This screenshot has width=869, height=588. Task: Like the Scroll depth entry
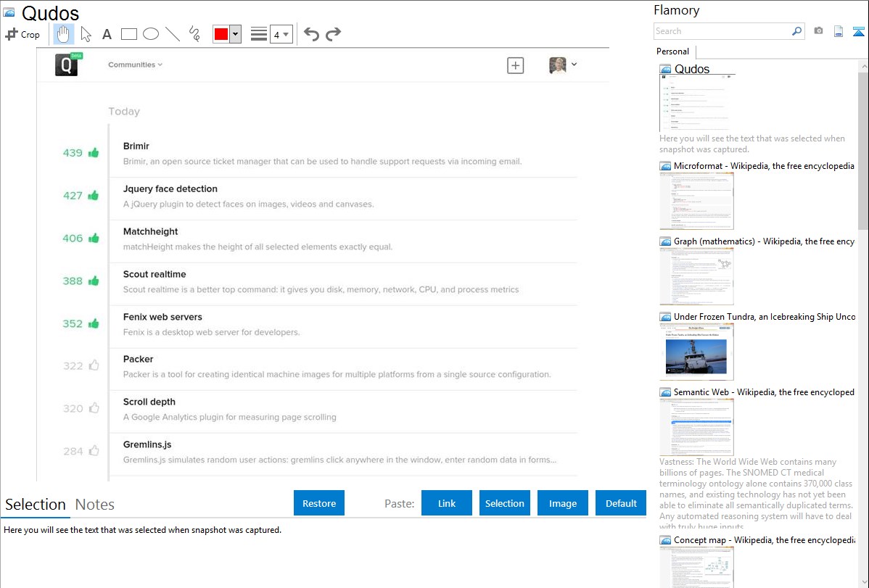pos(94,408)
